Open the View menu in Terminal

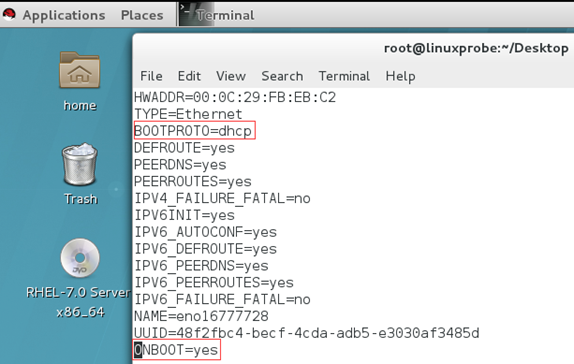pos(231,76)
